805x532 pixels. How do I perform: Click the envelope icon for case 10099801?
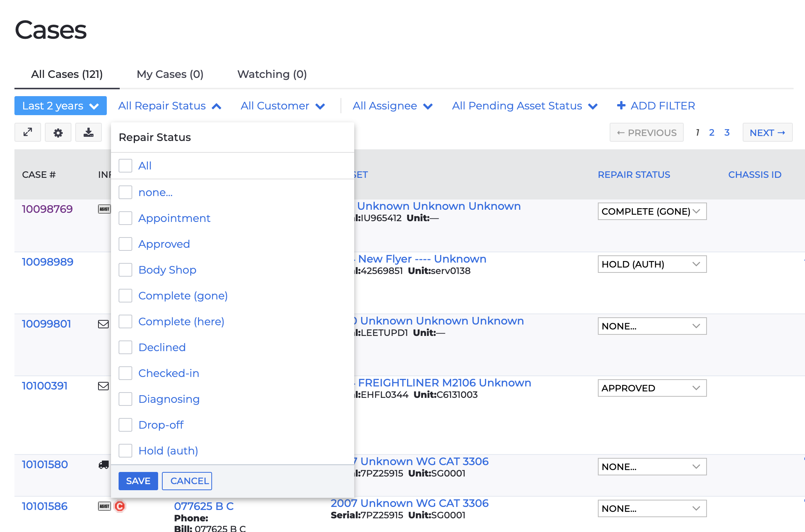(x=103, y=324)
